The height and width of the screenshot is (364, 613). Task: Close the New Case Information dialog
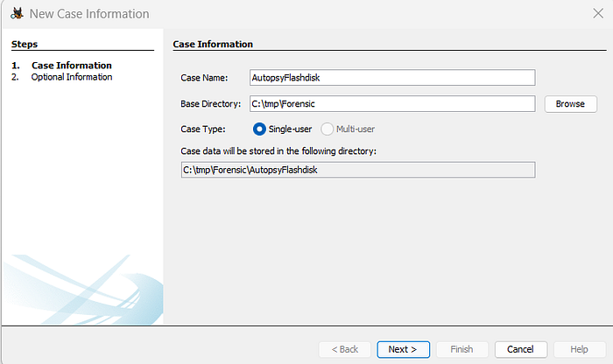[598, 13]
